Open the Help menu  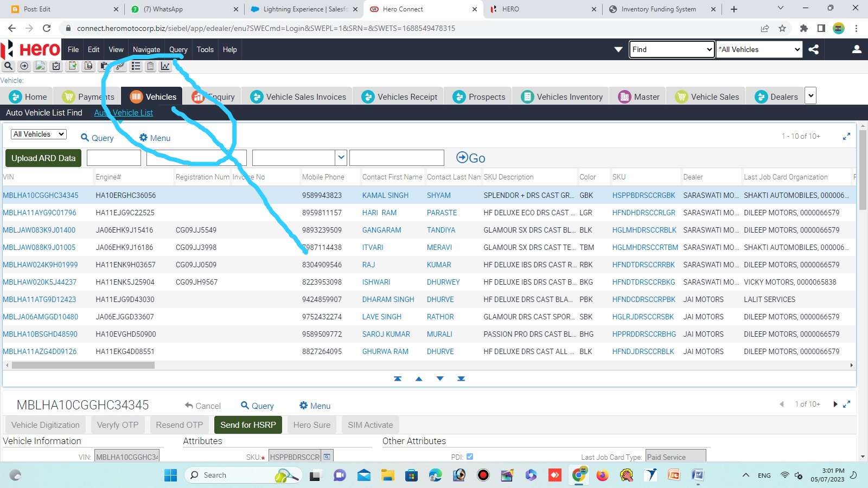(230, 49)
